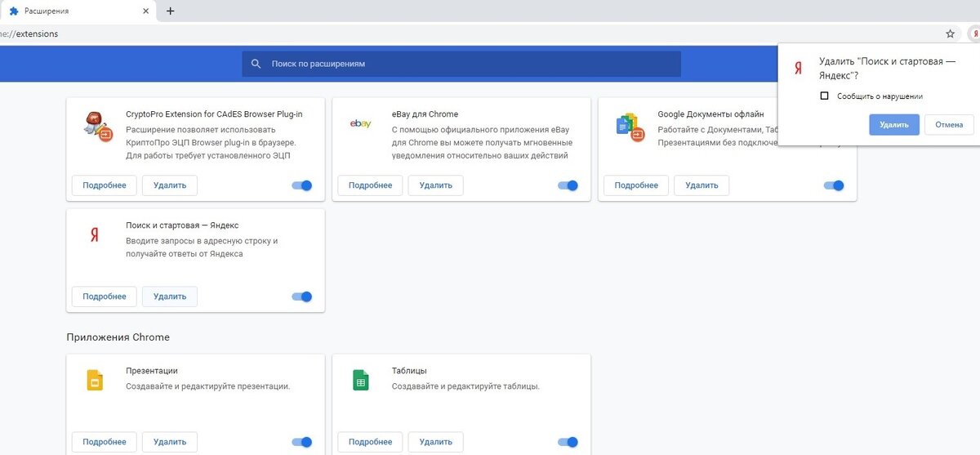Screen dimensions: 980x455
Task: Open Подробнее for Таблицы app
Action: tap(370, 442)
